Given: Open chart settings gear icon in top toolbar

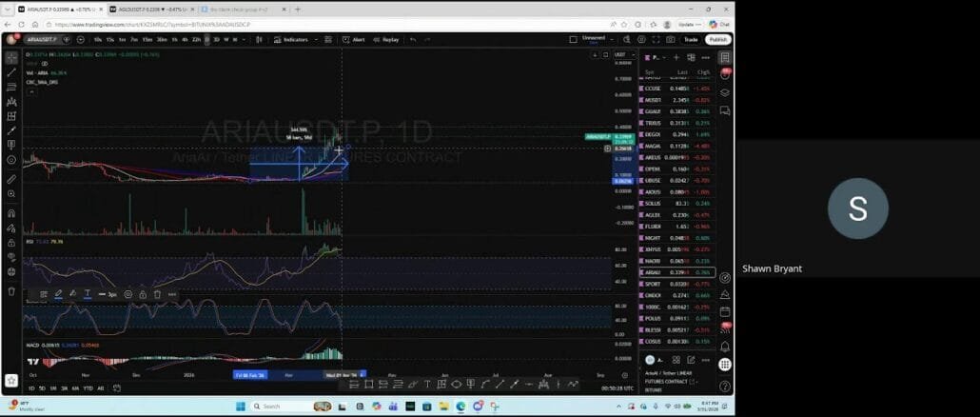Looking at the screenshot, I should pos(641,39).
